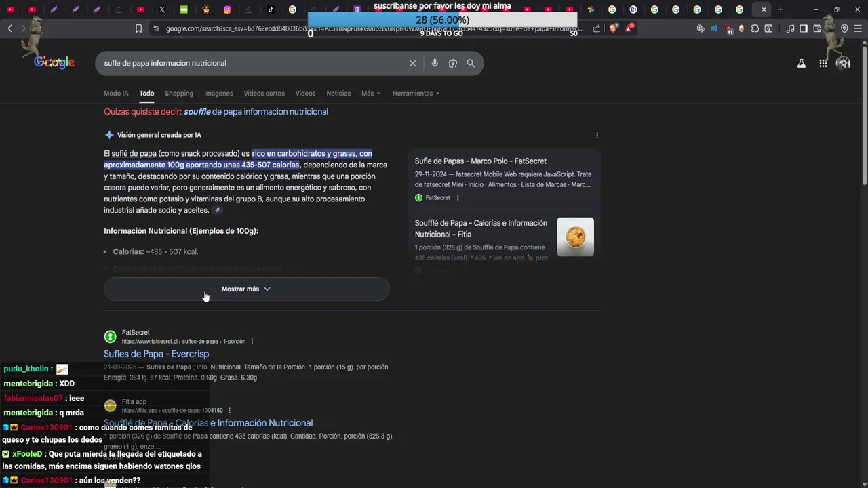Open three-dot menu of Fitia app result
This screenshot has width=868, height=488.
coord(229,411)
